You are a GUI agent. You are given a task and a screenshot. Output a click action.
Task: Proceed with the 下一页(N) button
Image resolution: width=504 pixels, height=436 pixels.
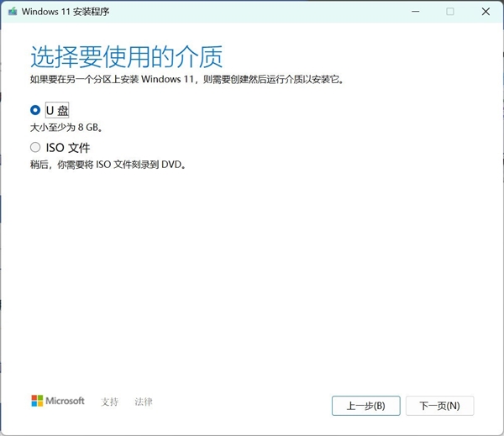pyautogui.click(x=439, y=406)
